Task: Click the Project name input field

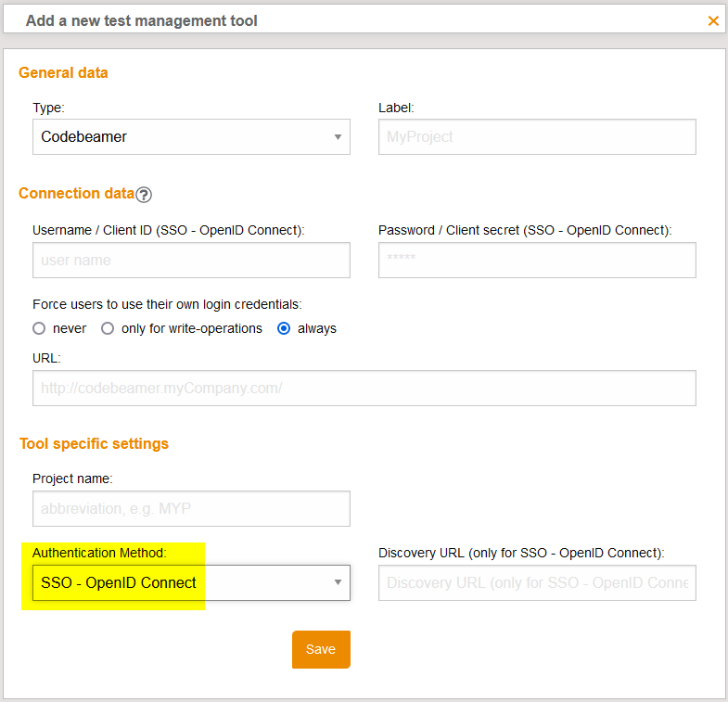Action: click(191, 509)
